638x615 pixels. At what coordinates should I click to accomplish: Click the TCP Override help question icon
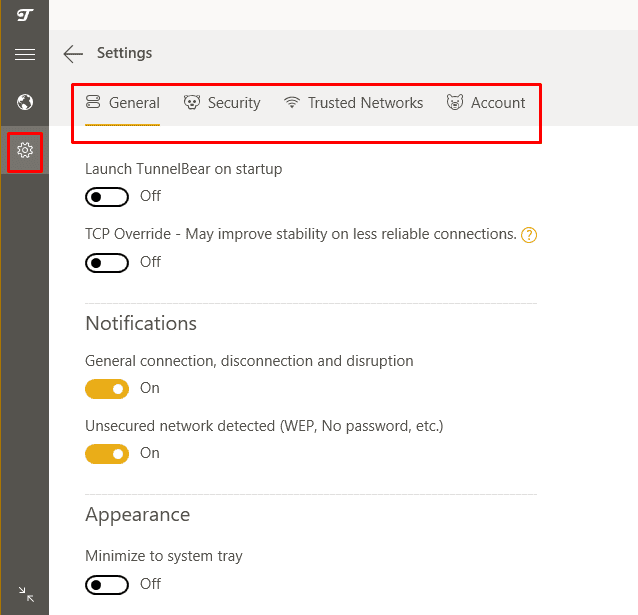point(529,235)
